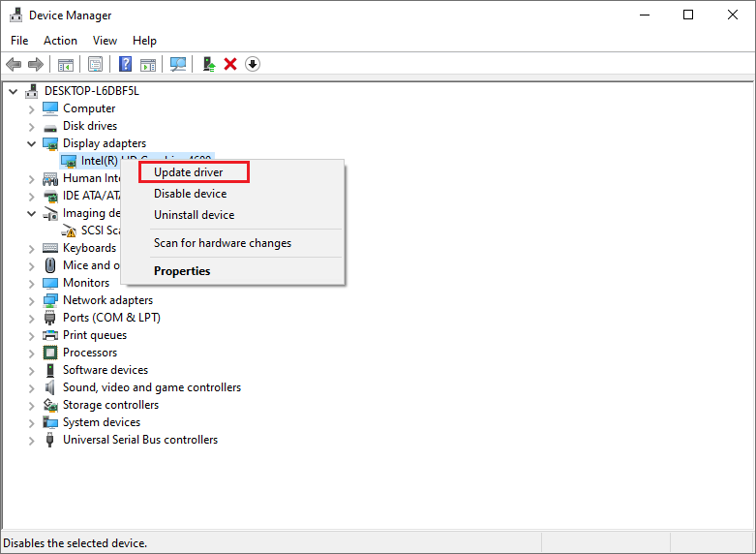The height and width of the screenshot is (554, 756).
Task: Expand the Keyboards category
Action: (31, 249)
